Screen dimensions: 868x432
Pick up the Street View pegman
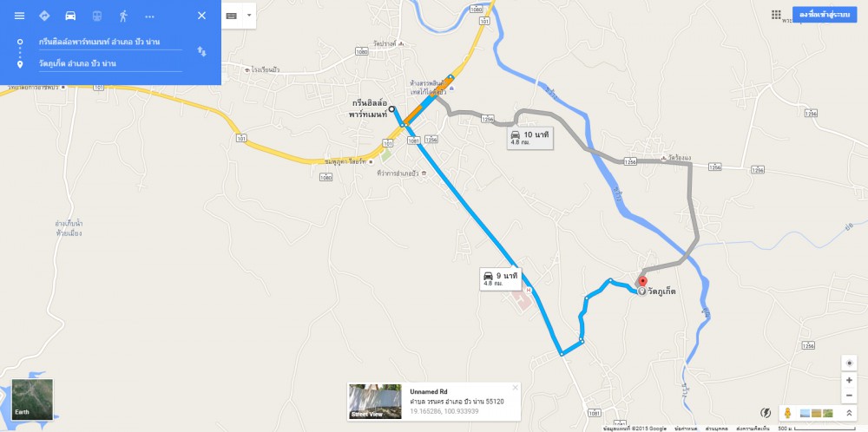click(x=787, y=413)
